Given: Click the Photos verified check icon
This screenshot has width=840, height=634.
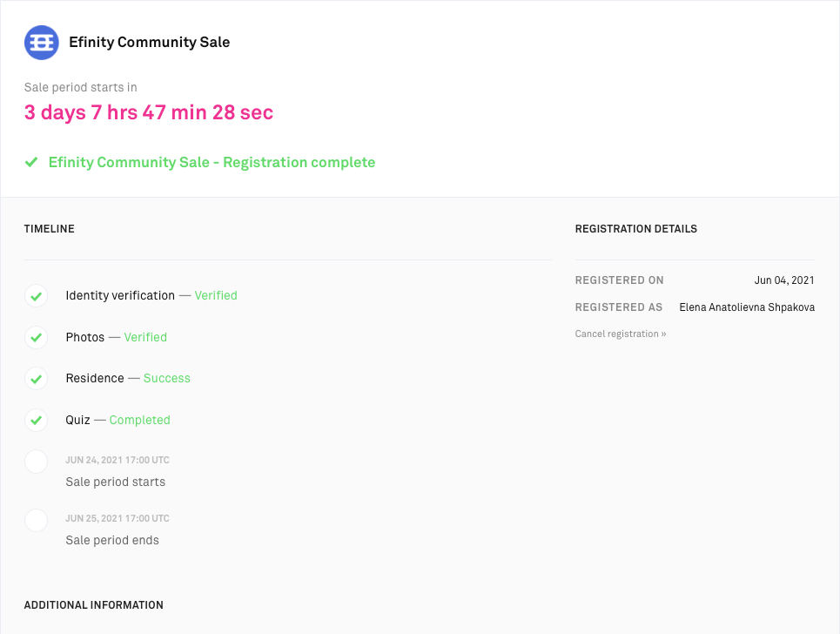Looking at the screenshot, I should coord(36,337).
